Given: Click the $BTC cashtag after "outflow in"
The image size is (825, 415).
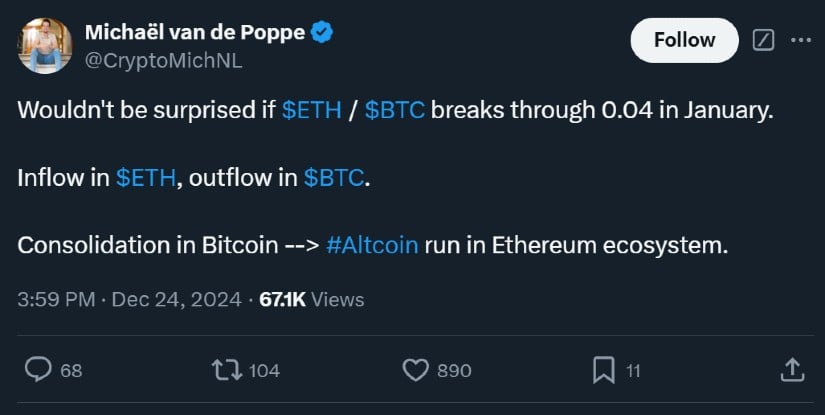Looking at the screenshot, I should [x=335, y=178].
